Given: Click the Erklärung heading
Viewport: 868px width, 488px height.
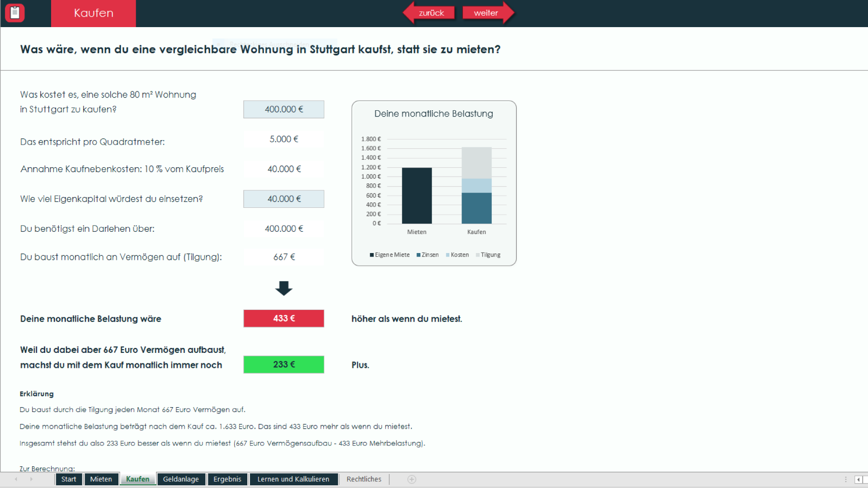Looking at the screenshot, I should coord(37,394).
